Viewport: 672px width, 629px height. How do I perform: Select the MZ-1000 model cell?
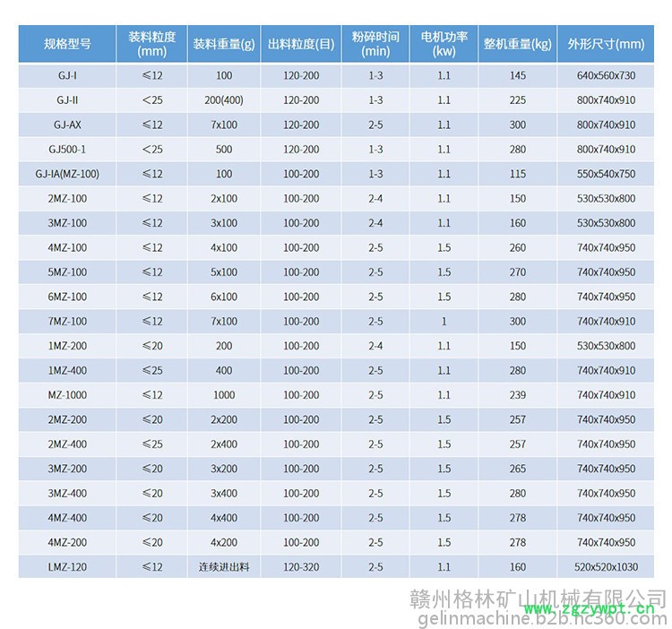pos(67,394)
